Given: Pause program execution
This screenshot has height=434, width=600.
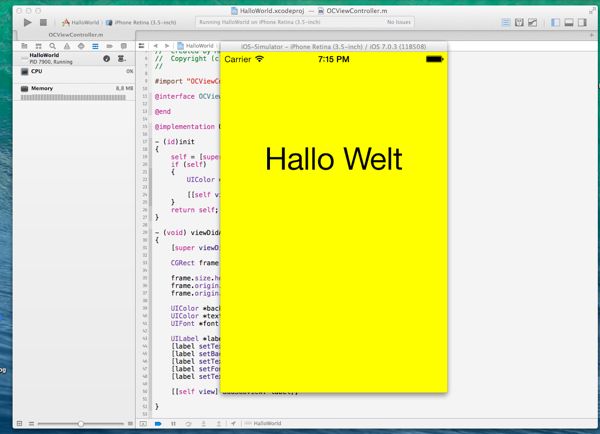Looking at the screenshot, I should point(173,424).
